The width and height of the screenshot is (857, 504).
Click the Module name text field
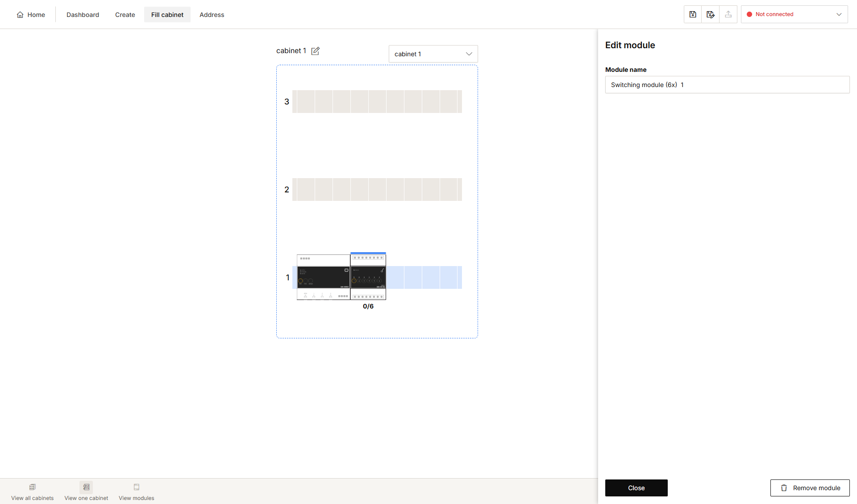coord(727,85)
